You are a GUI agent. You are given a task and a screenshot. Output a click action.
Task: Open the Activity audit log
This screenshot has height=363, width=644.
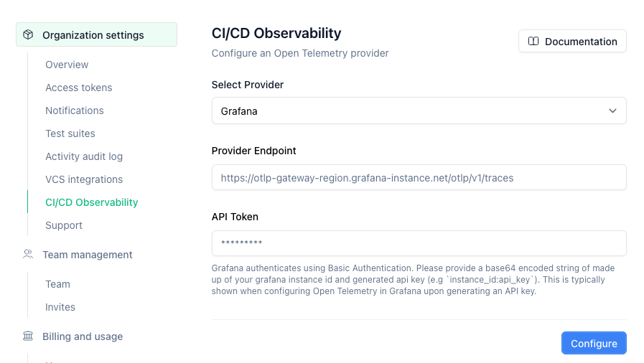(84, 156)
